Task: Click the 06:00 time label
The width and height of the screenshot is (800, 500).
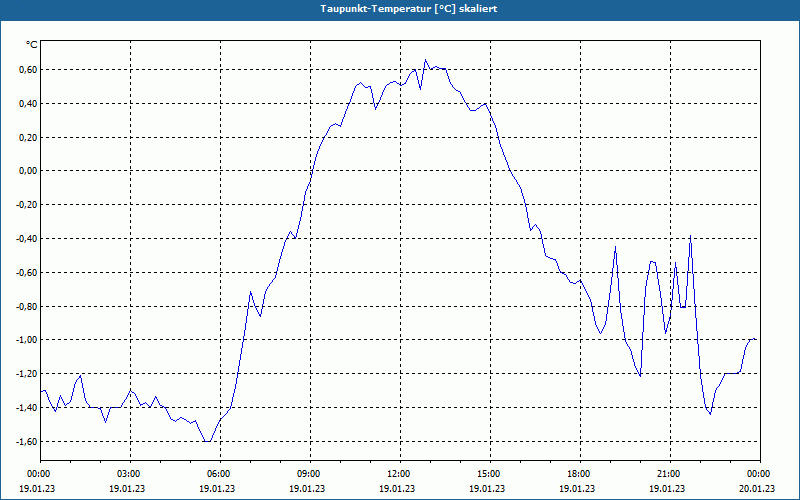Action: (x=220, y=474)
